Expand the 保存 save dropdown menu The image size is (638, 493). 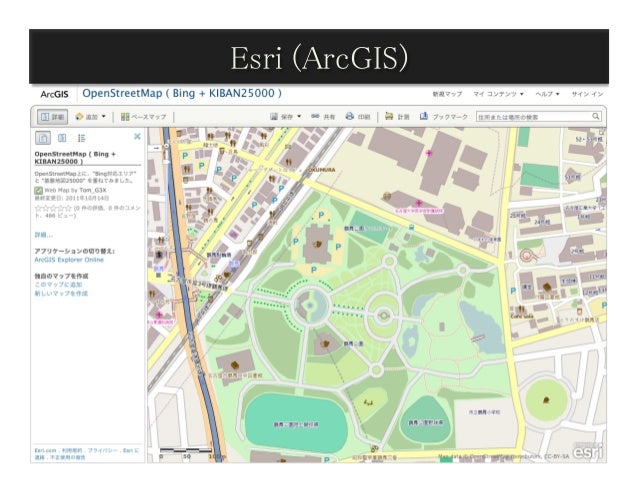(286, 117)
